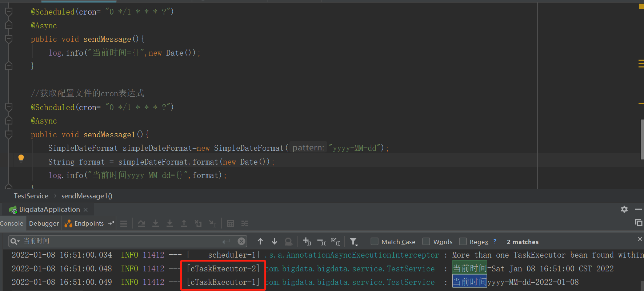Screen dimensions: 644x291
Task: Click the pin arrow next to the Endpoints tab
Action: 111,223
